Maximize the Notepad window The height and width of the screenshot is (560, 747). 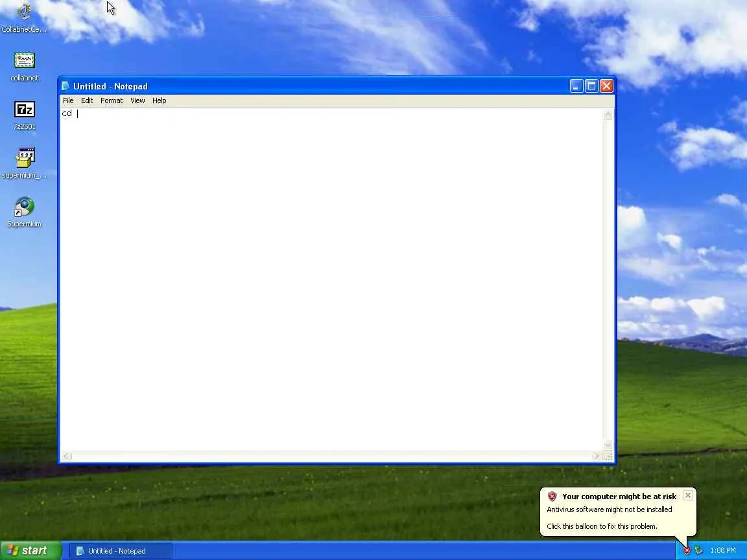tap(591, 86)
